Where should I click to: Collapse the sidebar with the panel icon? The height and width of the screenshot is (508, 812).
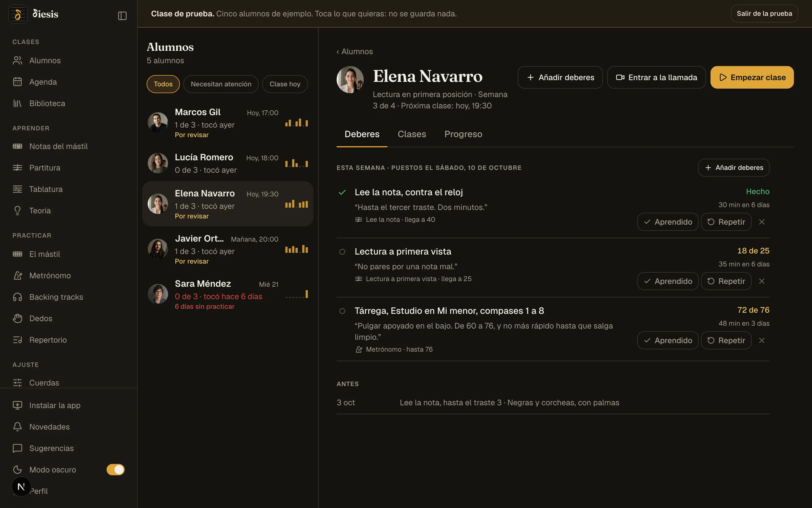click(x=122, y=16)
